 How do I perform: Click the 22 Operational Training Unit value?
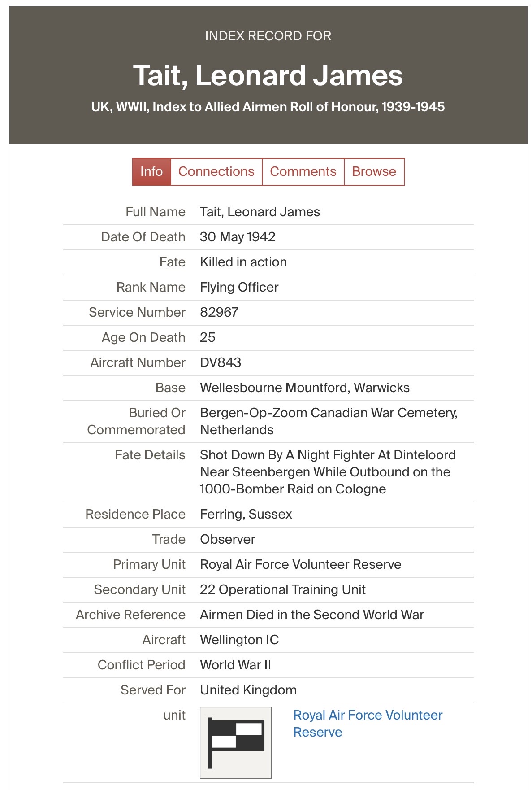click(x=283, y=589)
